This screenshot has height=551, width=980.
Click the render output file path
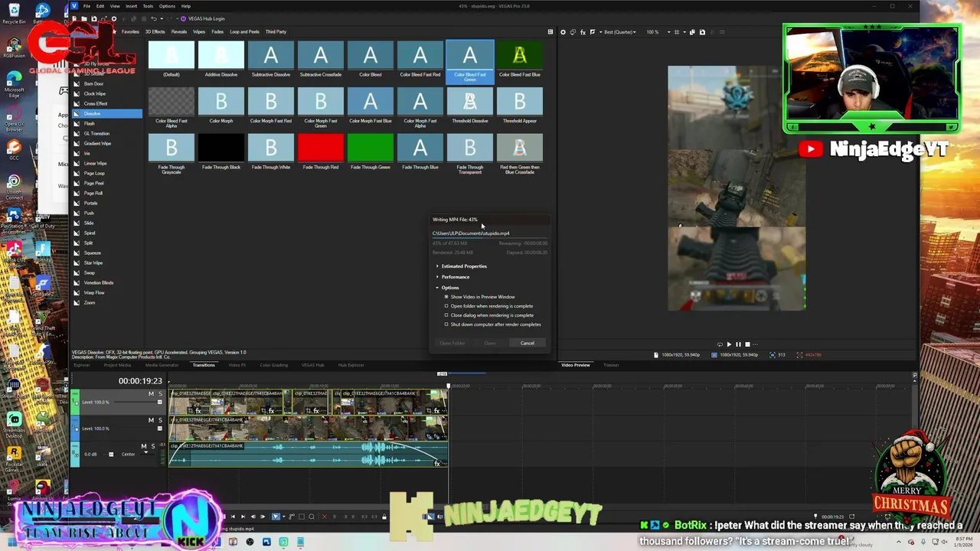pyautogui.click(x=471, y=233)
